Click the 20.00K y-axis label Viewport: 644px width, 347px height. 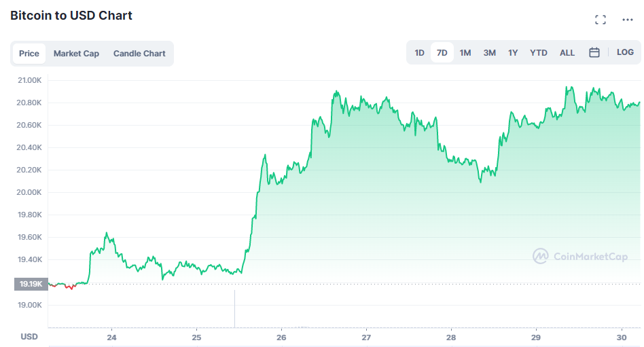tap(29, 192)
